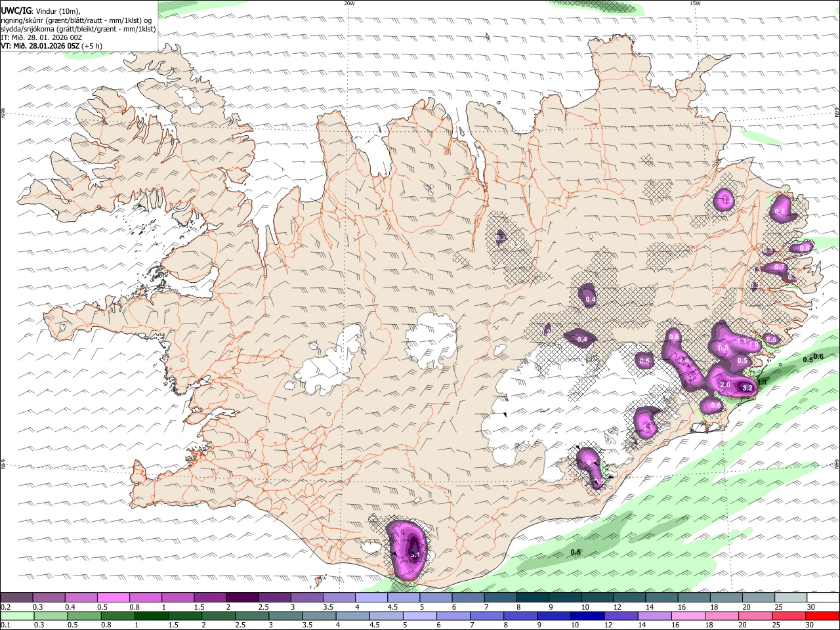Click the snow legend swatch starting at 0.2
Screen dimensions: 840x630
16,598
